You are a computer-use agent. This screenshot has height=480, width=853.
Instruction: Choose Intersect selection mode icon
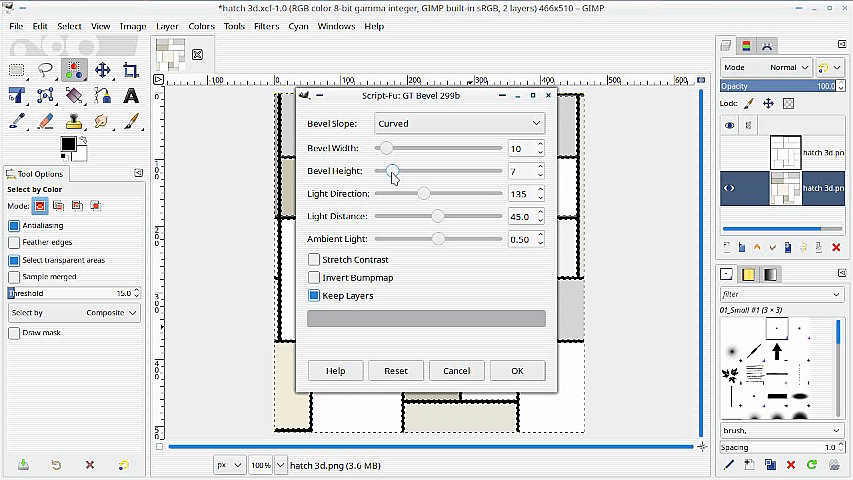96,206
